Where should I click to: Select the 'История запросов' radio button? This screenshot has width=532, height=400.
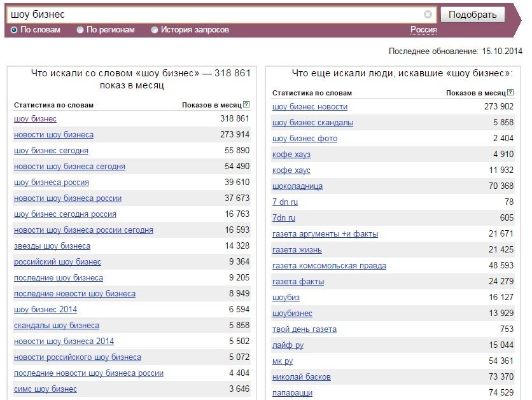(155, 30)
